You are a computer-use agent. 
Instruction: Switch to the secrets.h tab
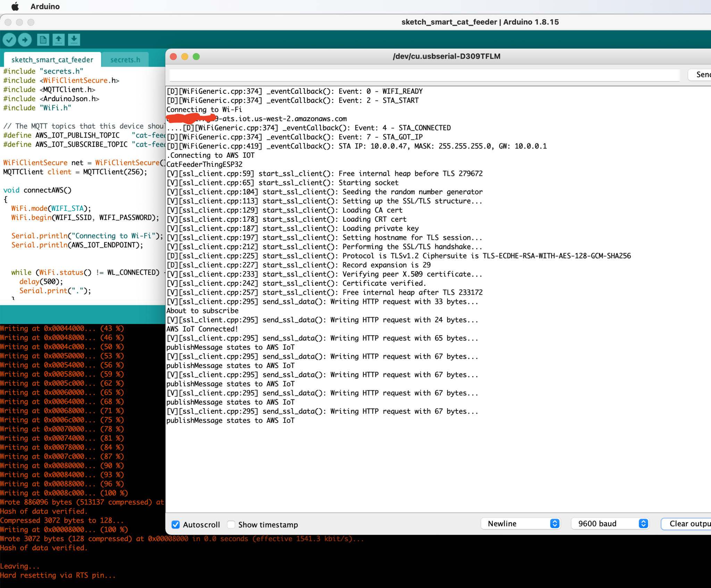point(125,60)
